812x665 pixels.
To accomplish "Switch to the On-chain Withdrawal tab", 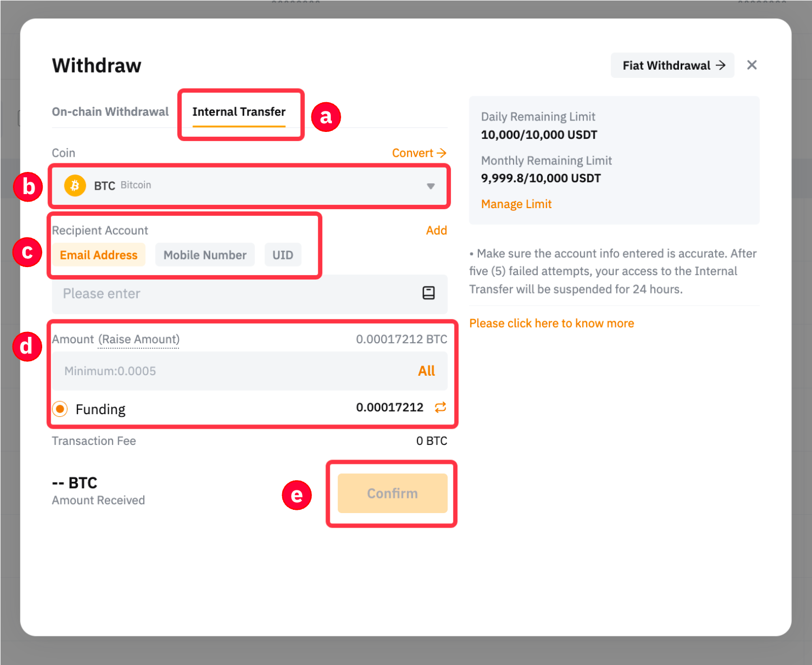I will pos(110,112).
